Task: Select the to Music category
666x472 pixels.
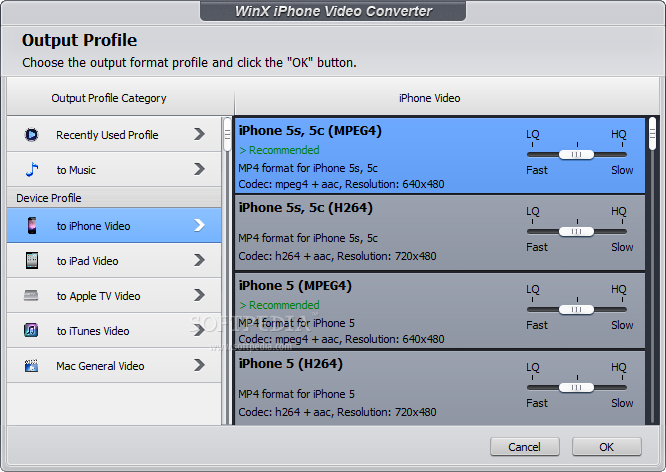Action: point(114,170)
